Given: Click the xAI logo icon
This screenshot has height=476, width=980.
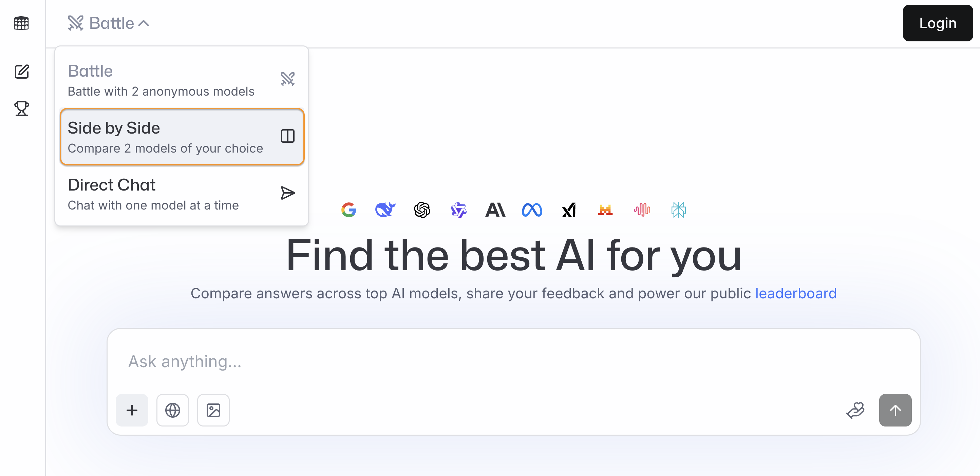Looking at the screenshot, I should (x=569, y=210).
